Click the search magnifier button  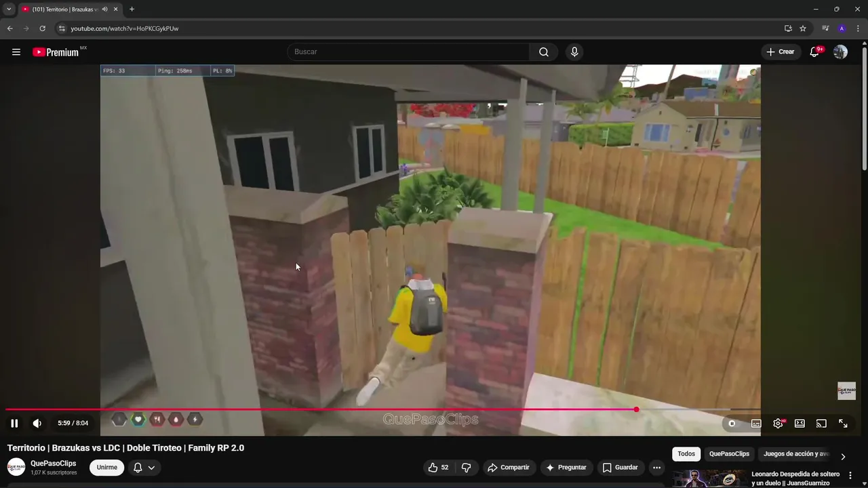[544, 52]
